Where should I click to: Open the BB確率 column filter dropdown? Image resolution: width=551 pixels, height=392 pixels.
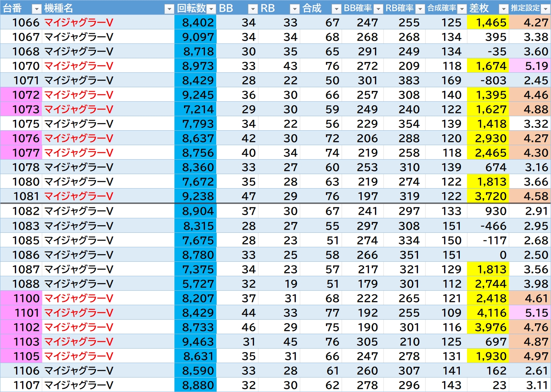tap(378, 8)
